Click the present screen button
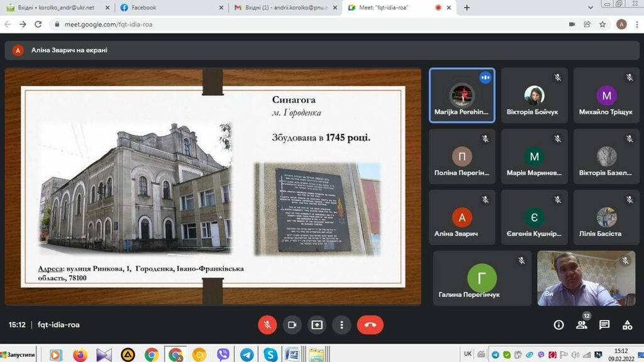 [x=317, y=325]
